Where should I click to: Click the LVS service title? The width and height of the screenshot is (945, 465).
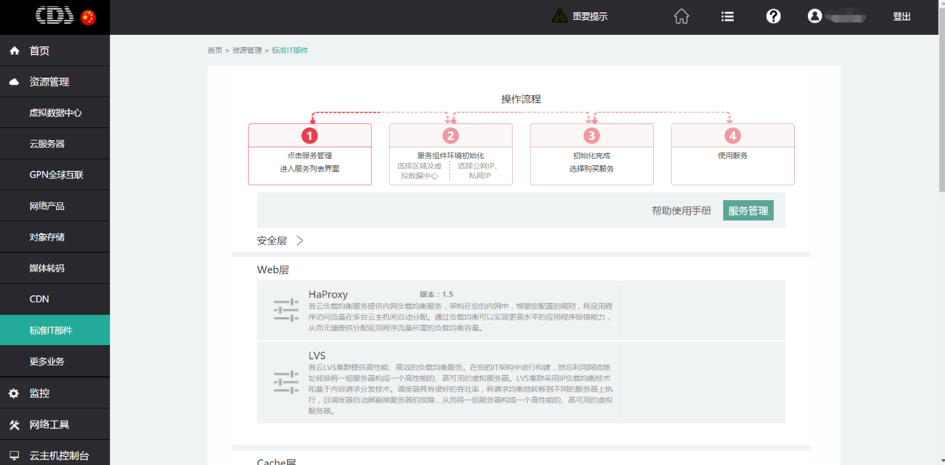pos(316,356)
